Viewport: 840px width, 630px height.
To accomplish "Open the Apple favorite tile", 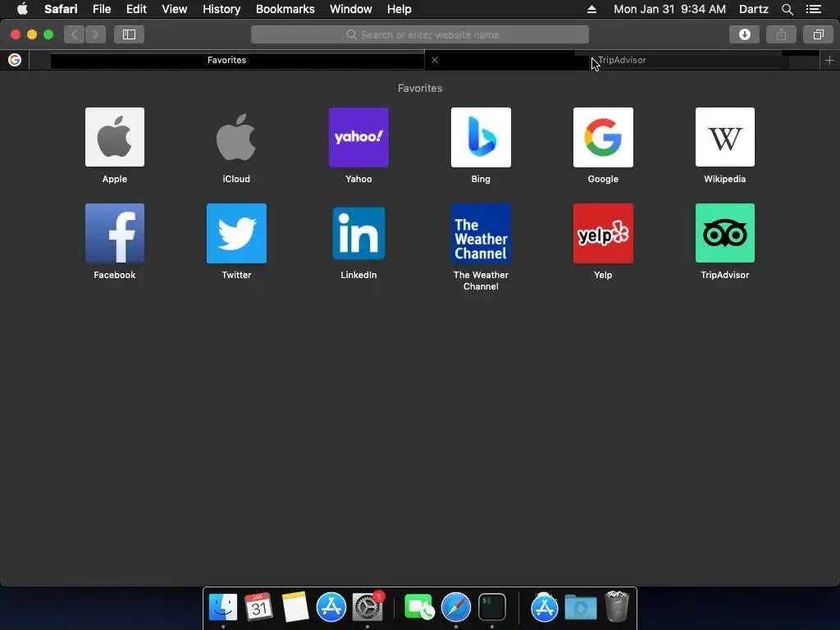I will (115, 137).
